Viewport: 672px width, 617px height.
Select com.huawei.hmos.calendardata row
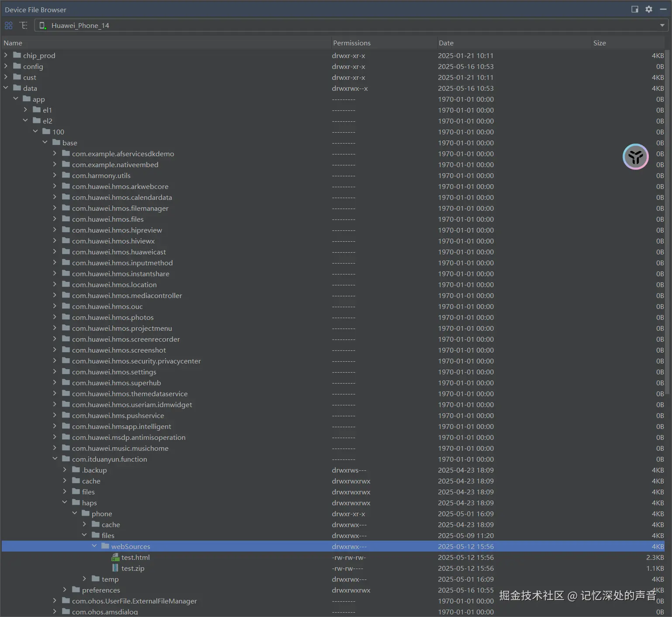click(333, 197)
